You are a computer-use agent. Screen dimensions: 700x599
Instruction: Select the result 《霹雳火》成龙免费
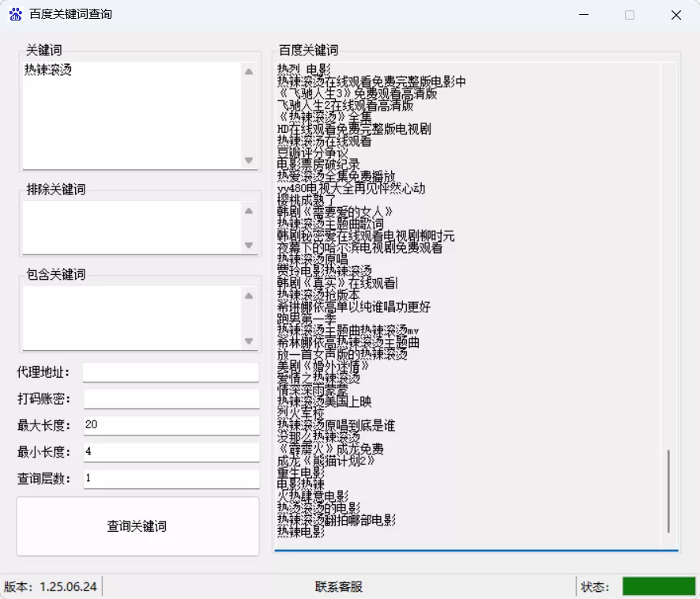click(x=330, y=449)
